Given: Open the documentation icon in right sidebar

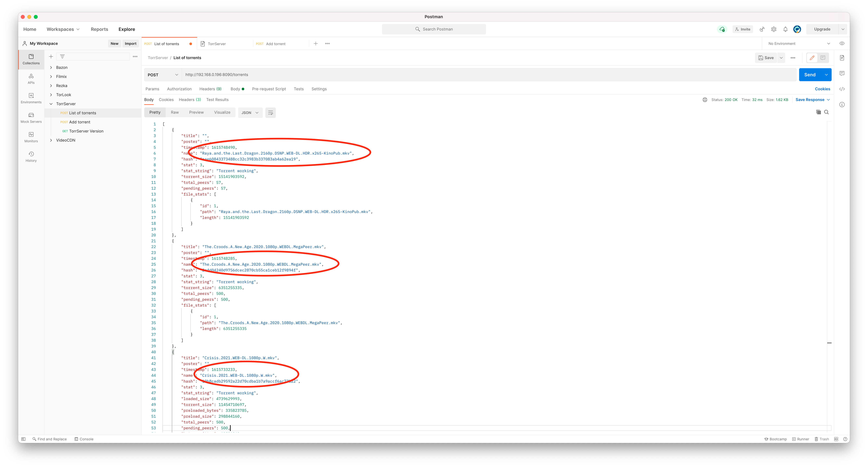Looking at the screenshot, I should point(842,58).
